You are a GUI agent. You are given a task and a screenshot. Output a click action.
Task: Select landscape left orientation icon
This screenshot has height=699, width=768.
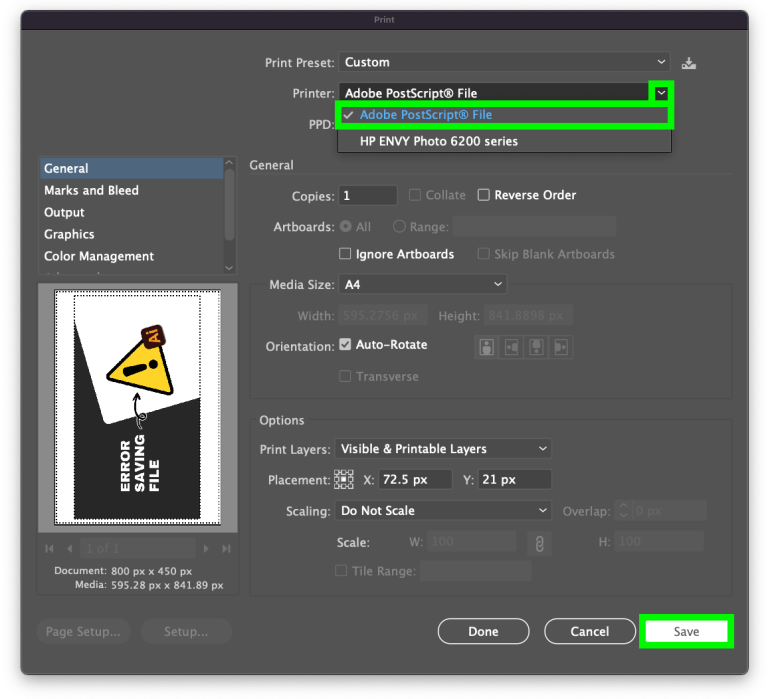click(511, 347)
